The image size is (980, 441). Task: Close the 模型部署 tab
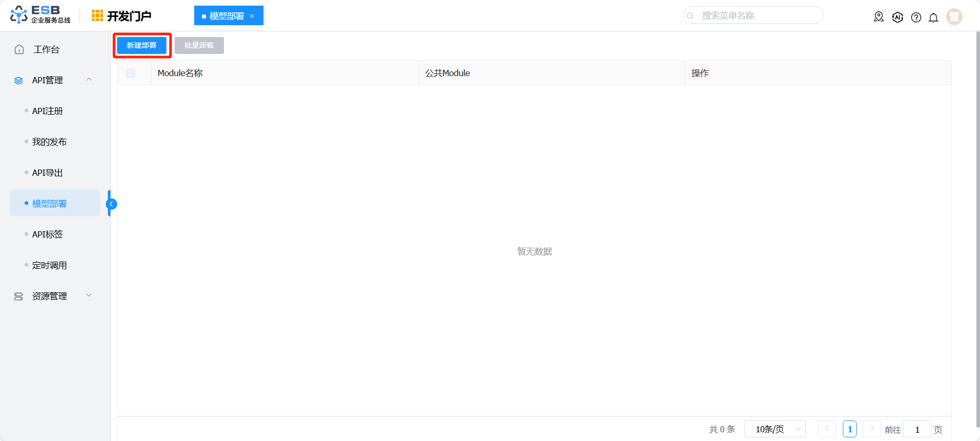click(x=252, y=16)
